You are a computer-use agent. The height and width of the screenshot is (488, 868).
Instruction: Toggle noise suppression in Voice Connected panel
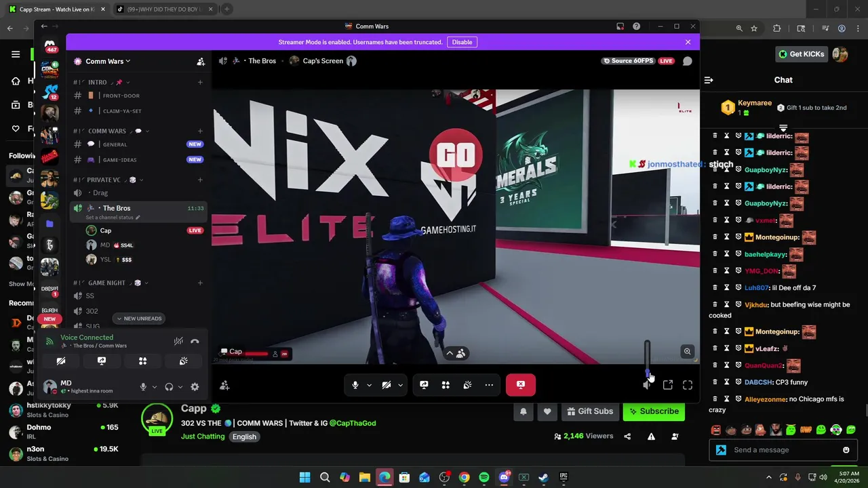coord(178,342)
